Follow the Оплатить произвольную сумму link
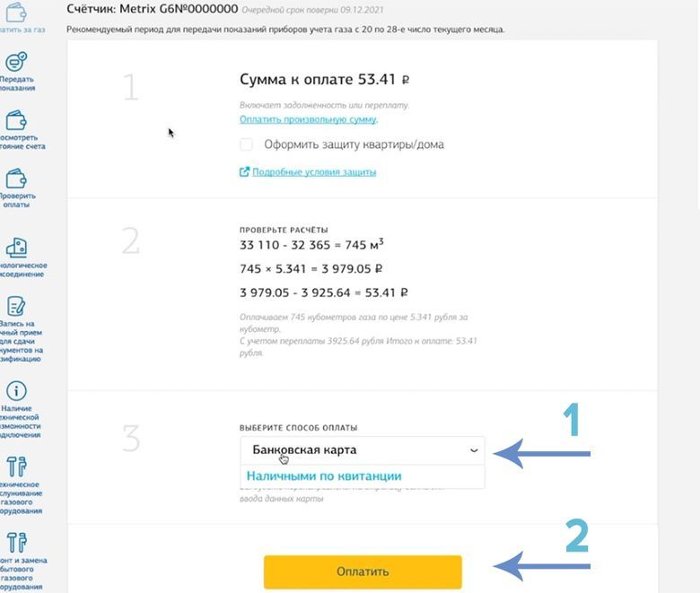This screenshot has width=700, height=593. [x=308, y=119]
